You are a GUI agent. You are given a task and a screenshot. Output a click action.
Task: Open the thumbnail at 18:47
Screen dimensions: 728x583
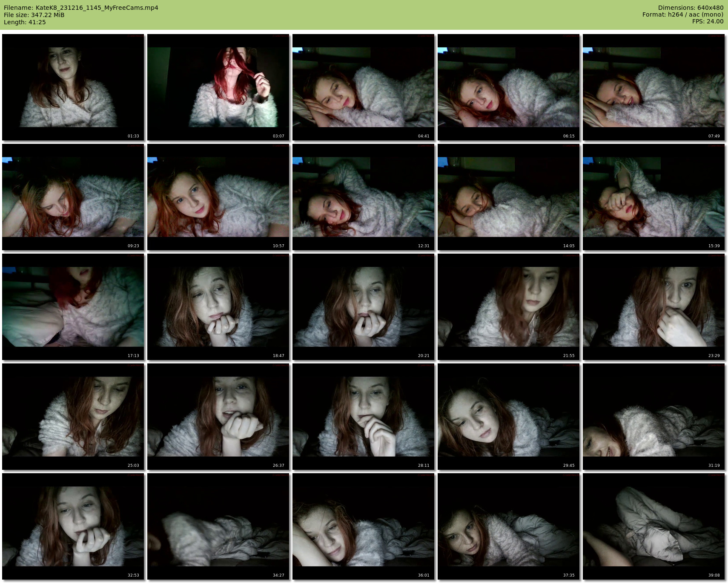click(218, 307)
